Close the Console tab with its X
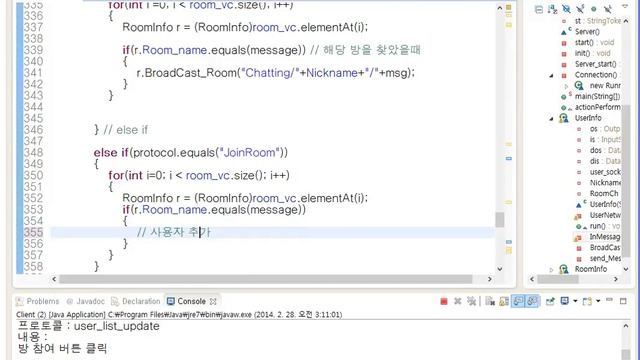Screen dimensions: 640x360 213,301
